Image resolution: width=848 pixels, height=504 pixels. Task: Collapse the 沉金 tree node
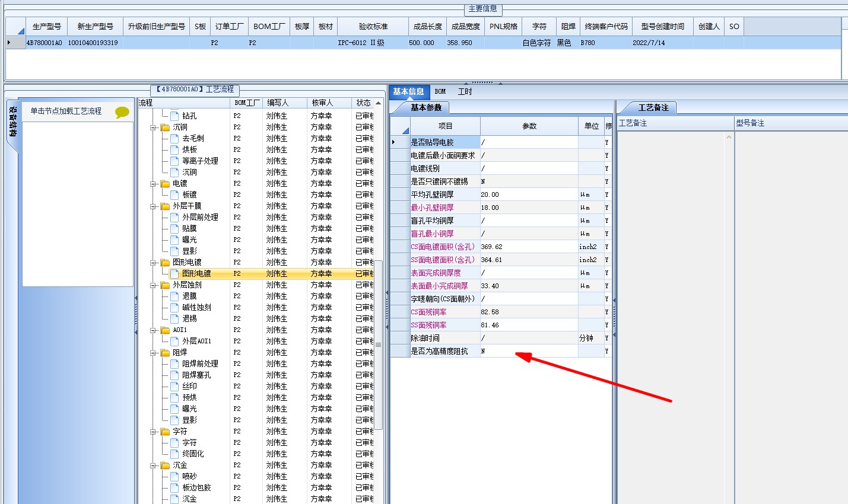pyautogui.click(x=153, y=465)
